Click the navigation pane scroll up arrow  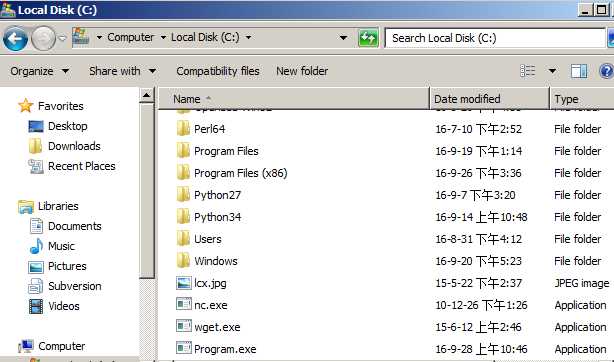[146, 95]
